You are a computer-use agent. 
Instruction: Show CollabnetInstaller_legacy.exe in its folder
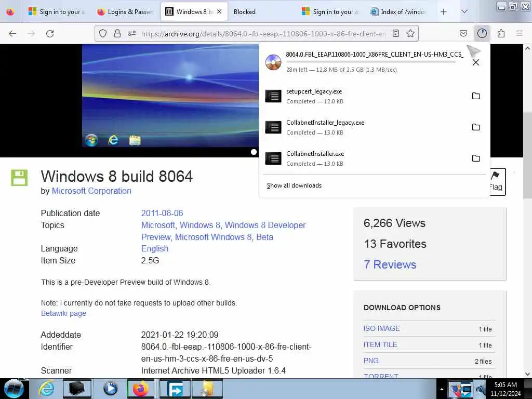point(476,127)
